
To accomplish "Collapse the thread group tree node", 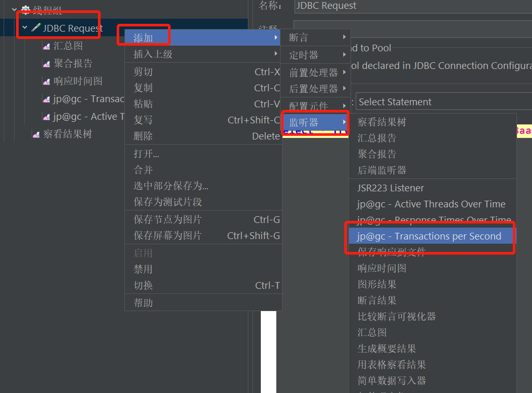I will (x=14, y=9).
